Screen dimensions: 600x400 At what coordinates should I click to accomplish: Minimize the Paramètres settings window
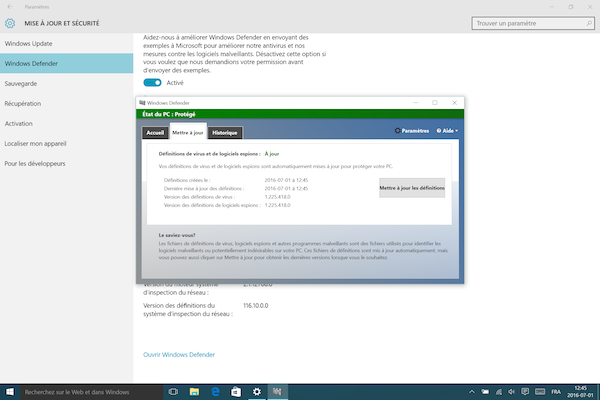tap(552, 7)
